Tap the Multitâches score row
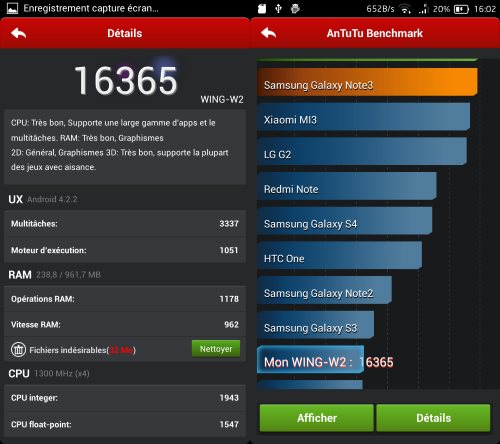This screenshot has width=500, height=444. [125, 223]
